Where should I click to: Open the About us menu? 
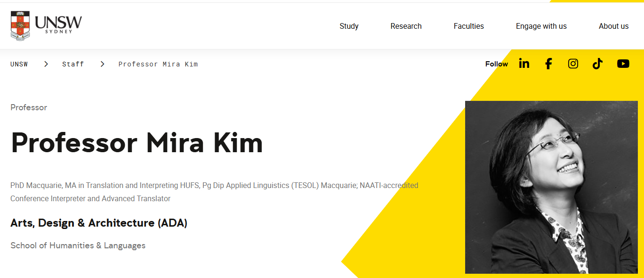tap(613, 26)
